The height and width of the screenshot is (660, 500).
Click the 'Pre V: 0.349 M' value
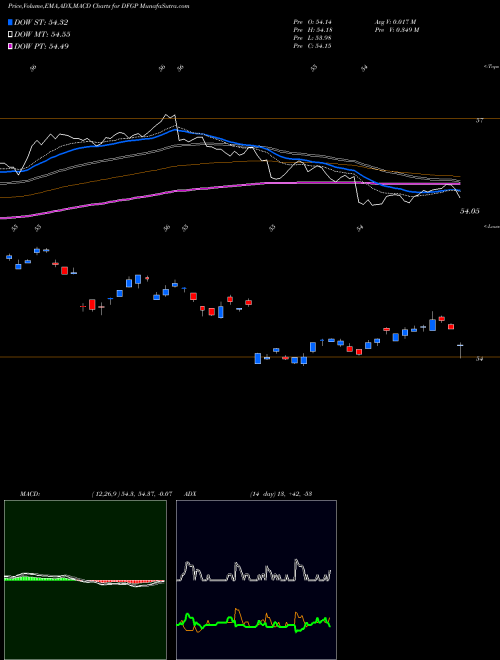[396, 30]
